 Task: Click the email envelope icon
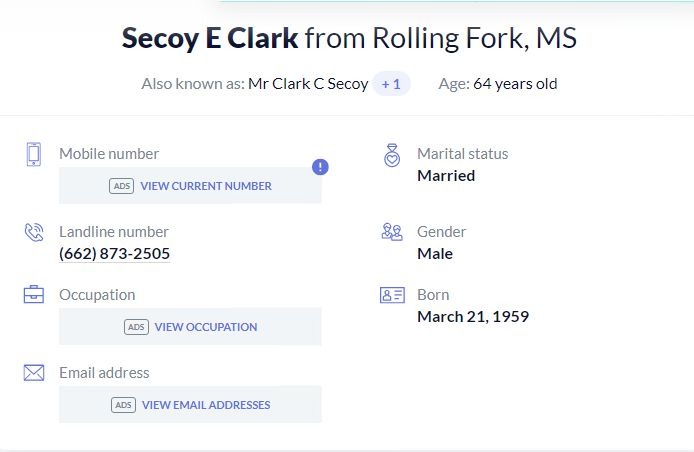[34, 373]
